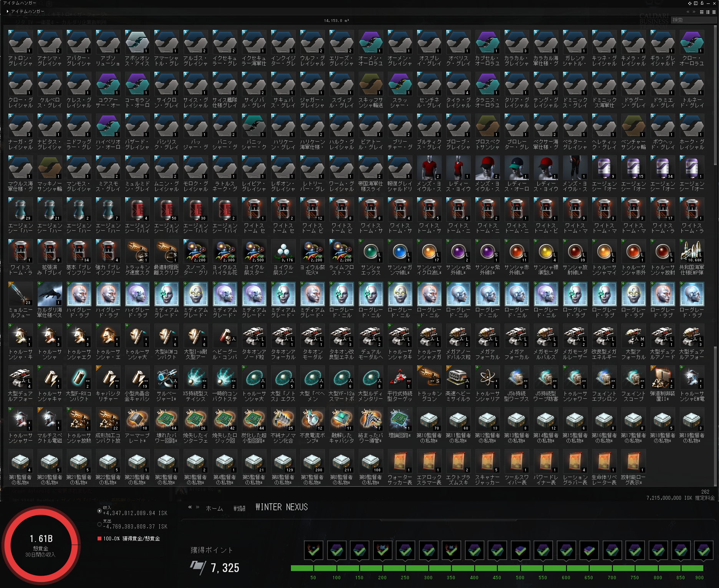Open the ホーム tab
This screenshot has width=719, height=588.
click(x=214, y=509)
